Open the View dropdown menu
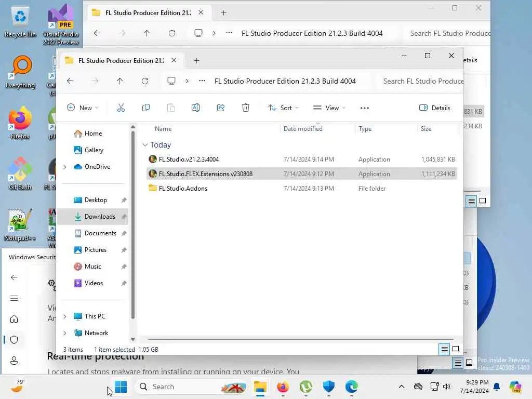The image size is (532, 399). tap(329, 108)
